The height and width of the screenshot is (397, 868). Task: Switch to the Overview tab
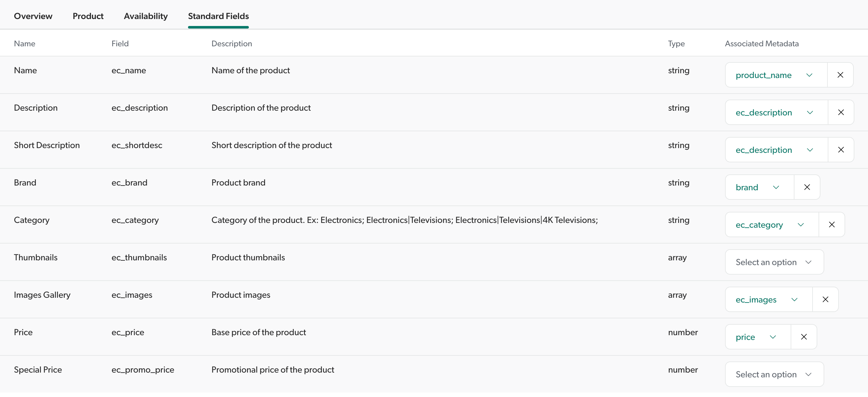click(x=33, y=16)
